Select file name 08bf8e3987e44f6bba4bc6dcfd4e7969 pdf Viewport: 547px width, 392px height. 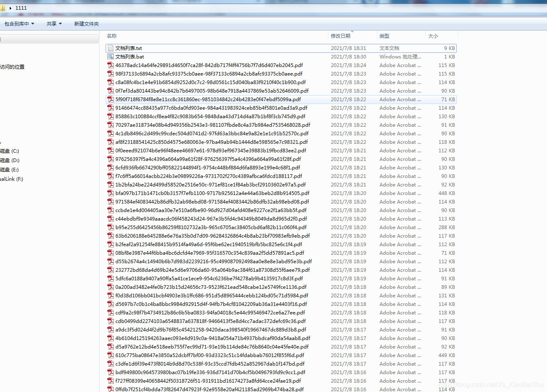[210, 253]
